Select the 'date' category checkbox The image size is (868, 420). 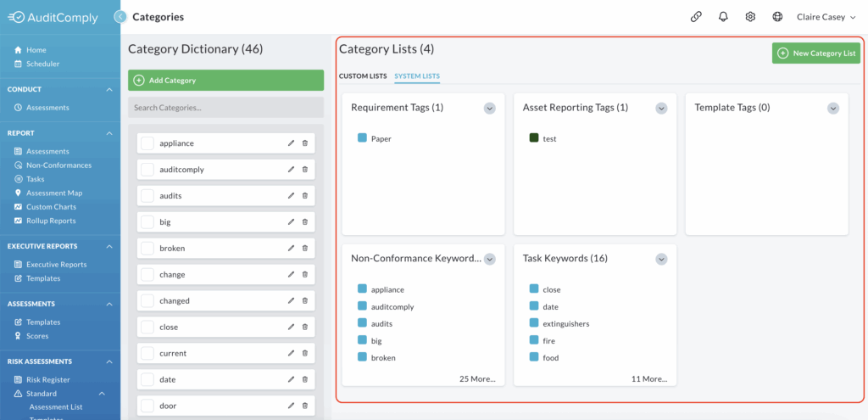[147, 379]
